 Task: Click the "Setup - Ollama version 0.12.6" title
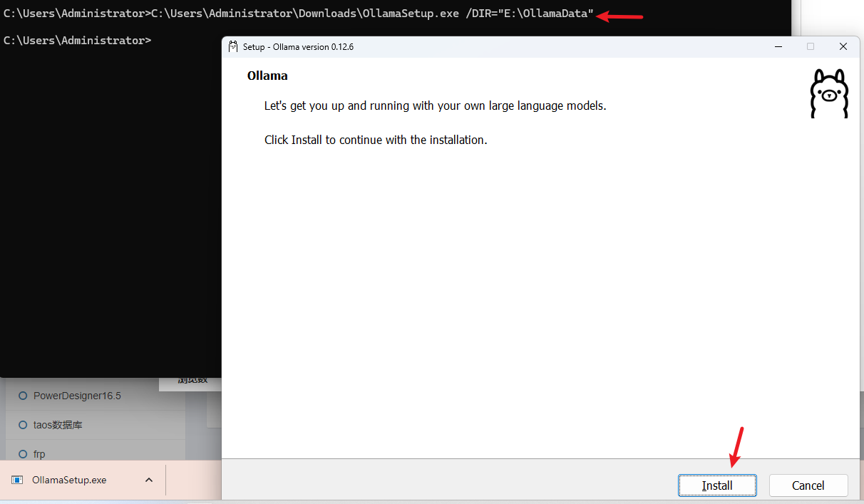click(298, 47)
